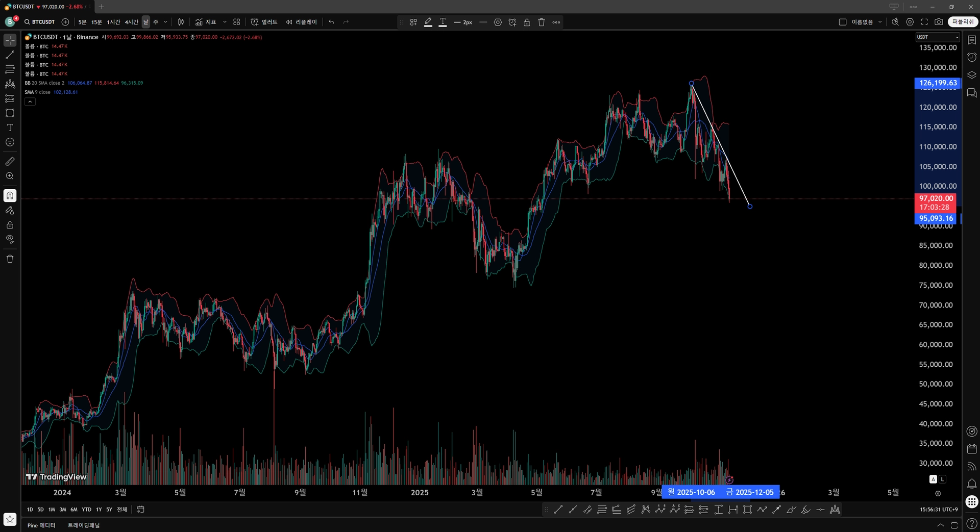The height and width of the screenshot is (532, 980).
Task: Open the line color pencil setting
Action: (x=428, y=22)
